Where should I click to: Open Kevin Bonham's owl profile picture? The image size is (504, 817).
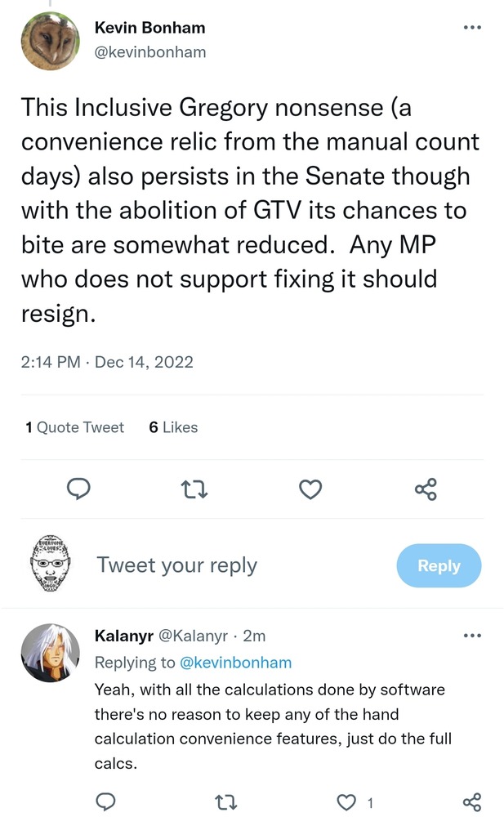point(50,42)
